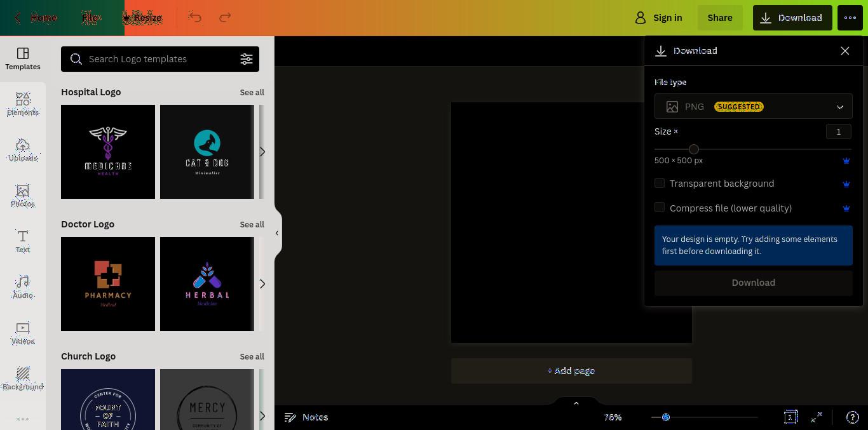
Task: Enable Compress file checkbox
Action: tap(660, 207)
